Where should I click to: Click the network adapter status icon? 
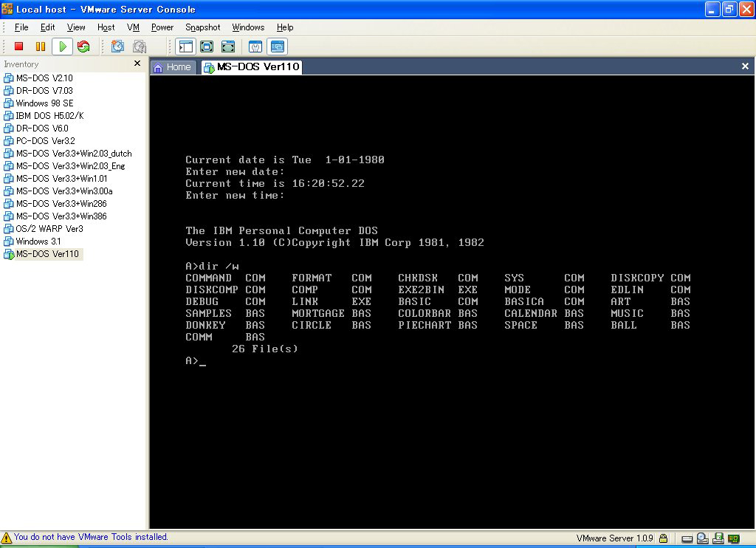point(734,538)
